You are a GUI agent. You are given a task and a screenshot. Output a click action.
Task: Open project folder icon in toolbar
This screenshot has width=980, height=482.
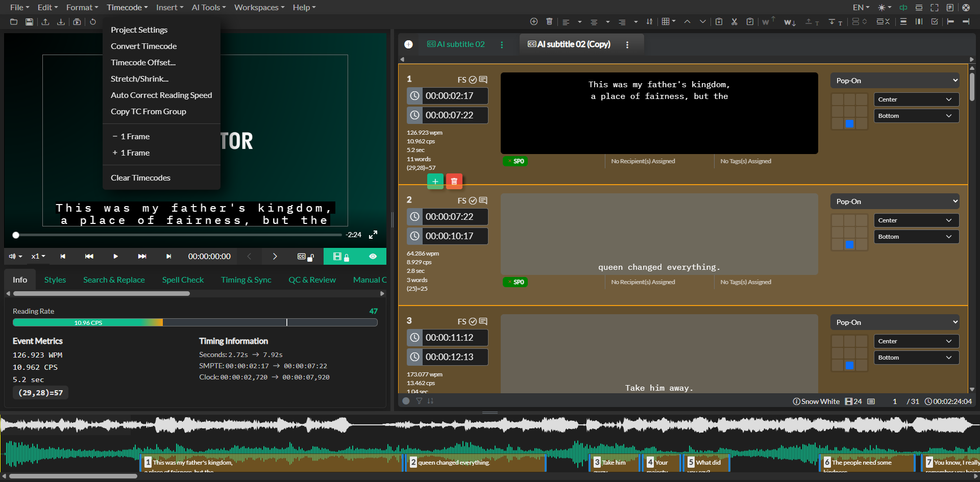(14, 22)
